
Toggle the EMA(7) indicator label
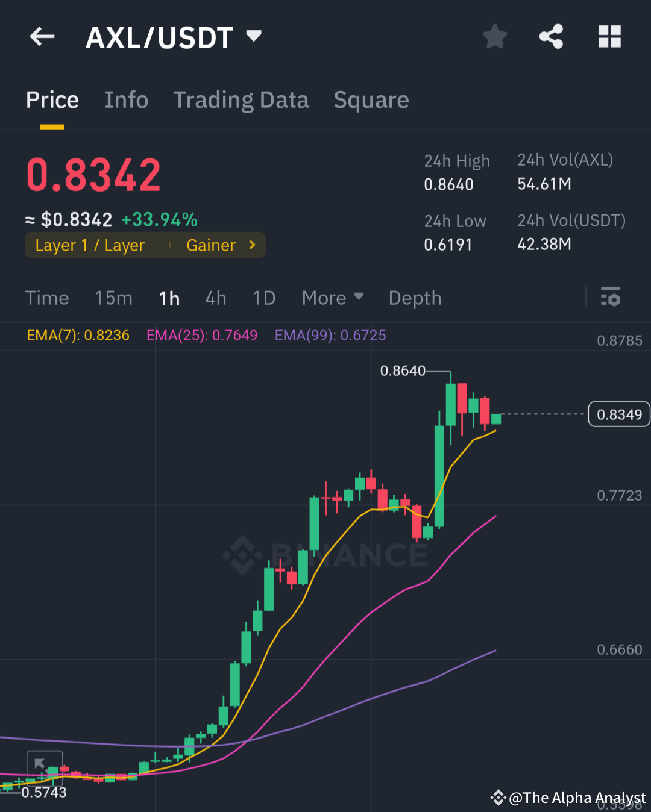[x=78, y=335]
